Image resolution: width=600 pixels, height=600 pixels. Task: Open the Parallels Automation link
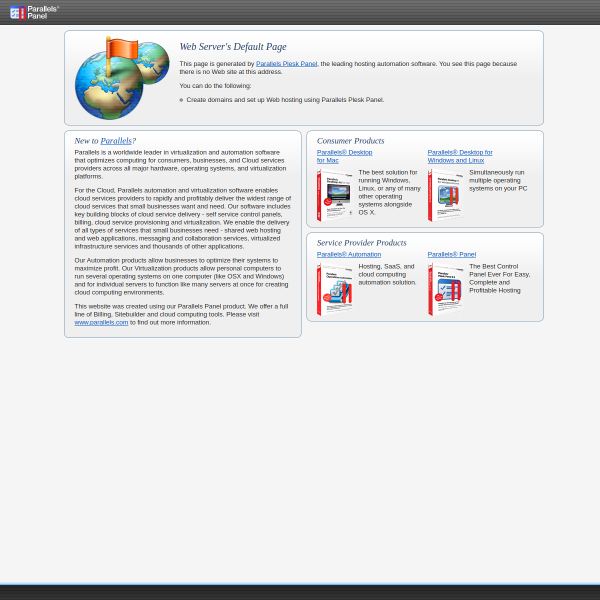pos(349,254)
